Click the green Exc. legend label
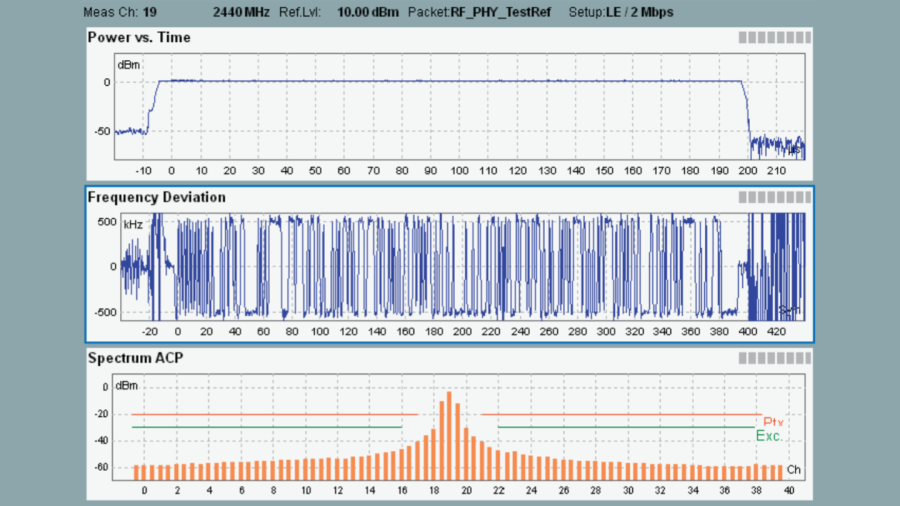The width and height of the screenshot is (900, 506). pos(769,437)
